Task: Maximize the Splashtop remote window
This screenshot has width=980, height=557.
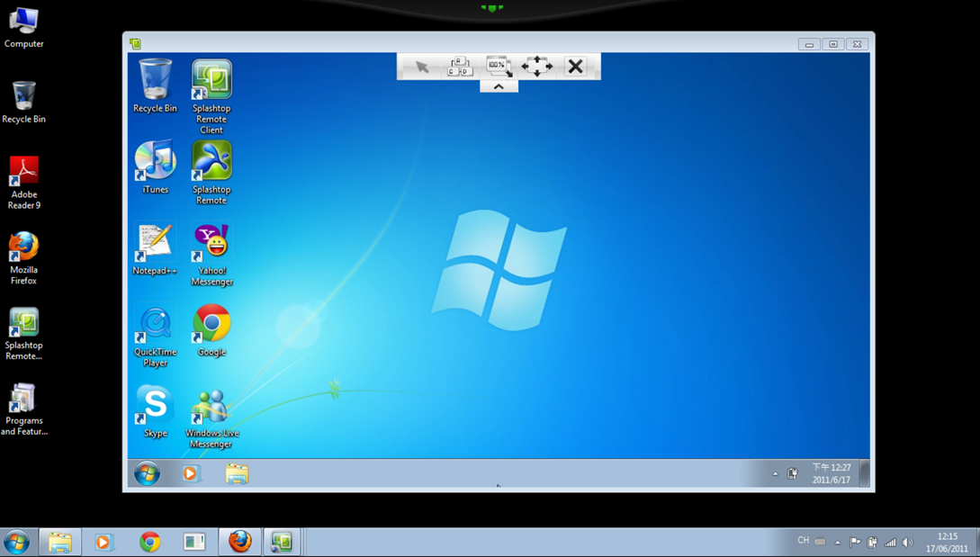Action: [833, 44]
